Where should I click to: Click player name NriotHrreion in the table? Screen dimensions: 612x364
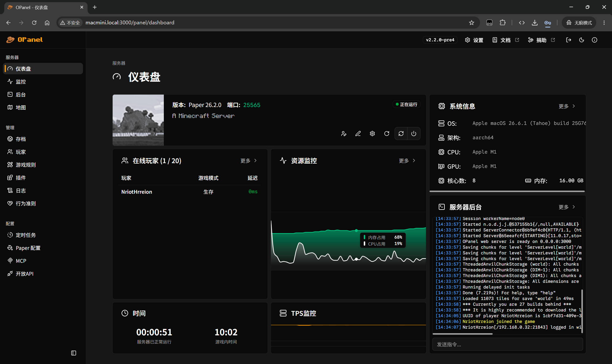(137, 192)
